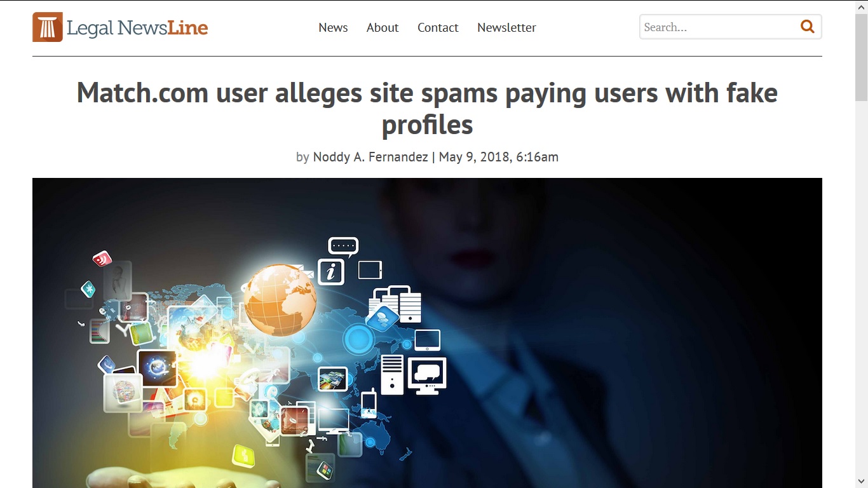Open the article's hero image
Viewport: 868px width, 488px height.
(x=427, y=333)
